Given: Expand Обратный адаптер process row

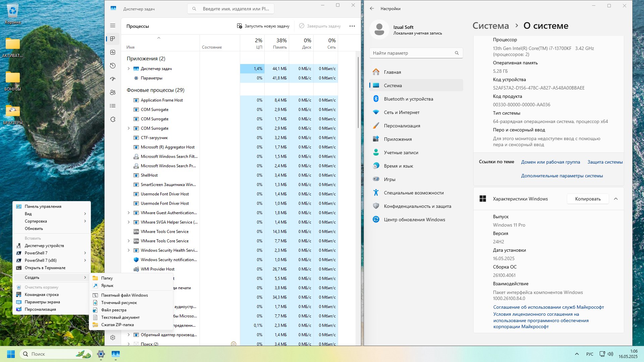Looking at the screenshot, I should pyautogui.click(x=128, y=335).
